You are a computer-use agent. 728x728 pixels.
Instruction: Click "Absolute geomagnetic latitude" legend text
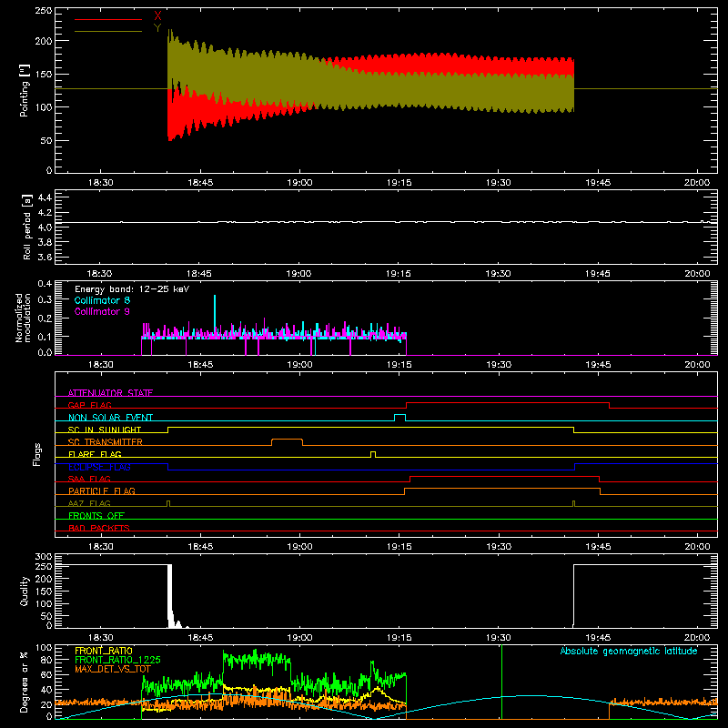[629, 651]
